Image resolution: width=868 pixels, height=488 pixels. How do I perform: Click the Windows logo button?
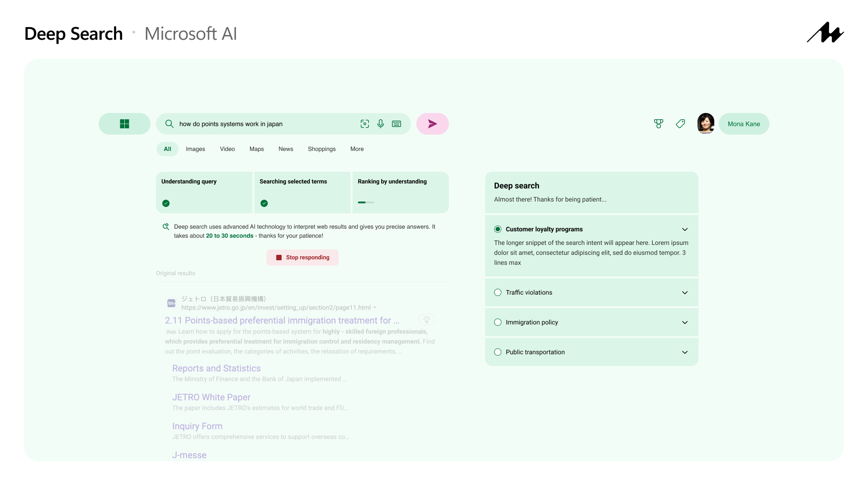[x=124, y=124]
